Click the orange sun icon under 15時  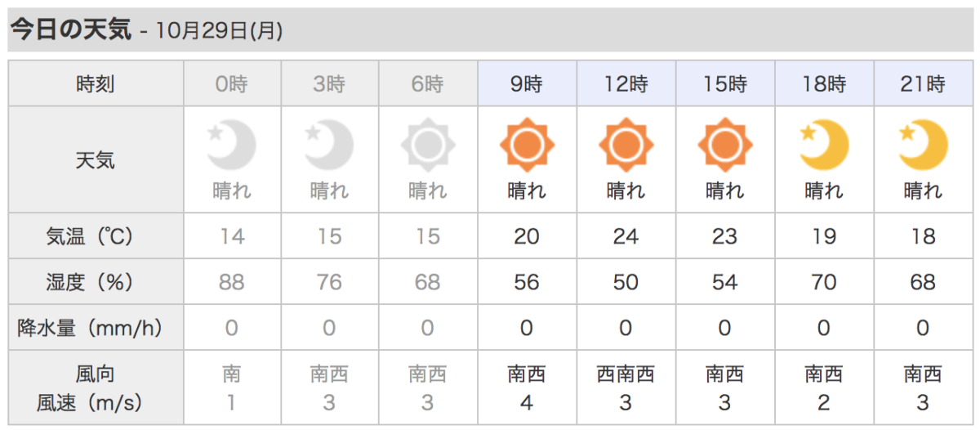tap(724, 146)
